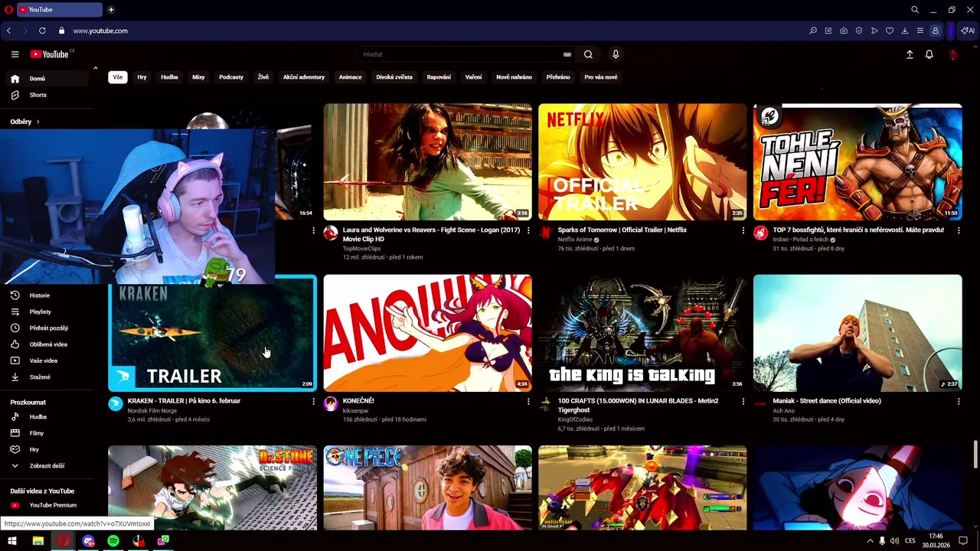Open Playlisty in the sidebar
The height and width of the screenshot is (551, 980).
[46, 311]
